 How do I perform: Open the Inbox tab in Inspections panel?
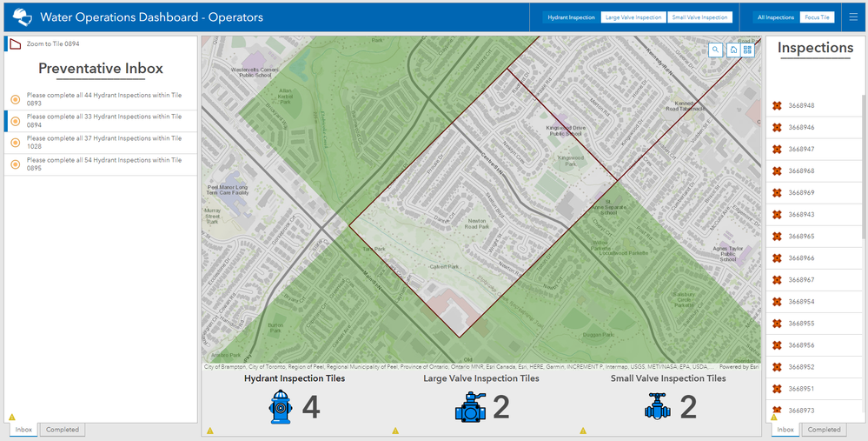[x=785, y=430]
